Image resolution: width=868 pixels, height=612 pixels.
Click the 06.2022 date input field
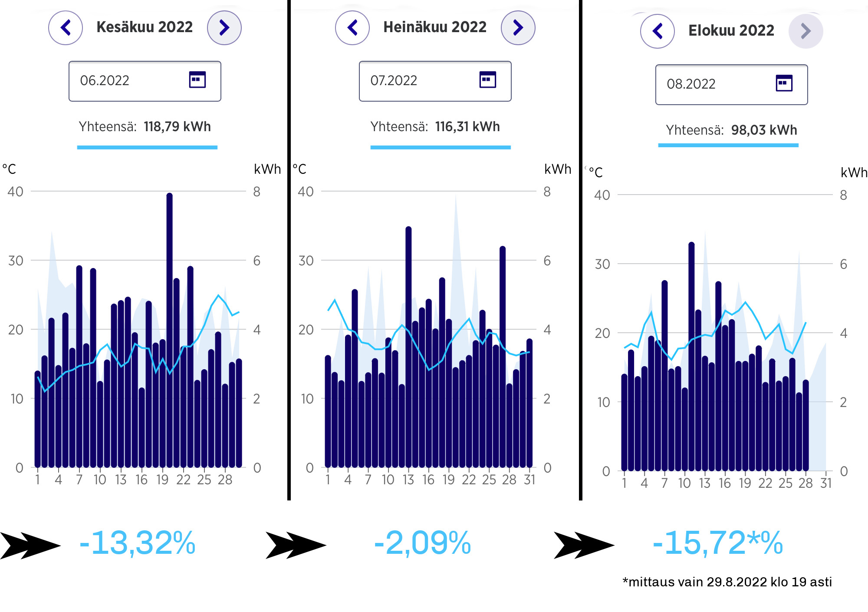[x=145, y=81]
